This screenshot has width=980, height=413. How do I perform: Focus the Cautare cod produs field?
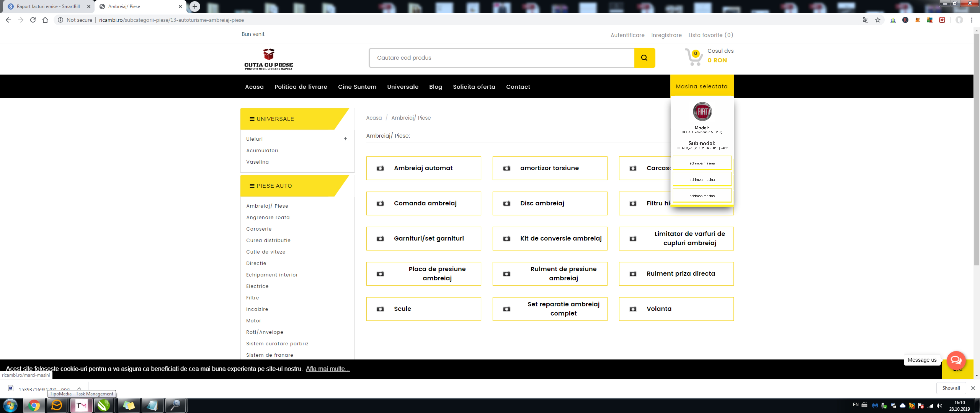click(501, 58)
